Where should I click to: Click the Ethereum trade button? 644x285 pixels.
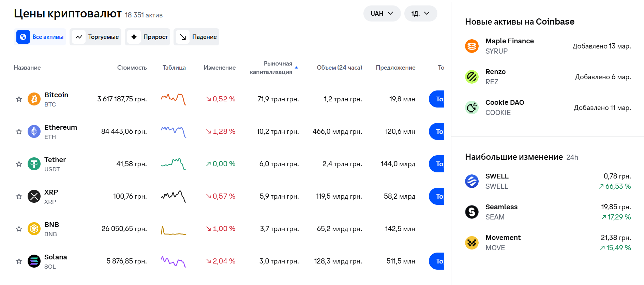coord(437,131)
